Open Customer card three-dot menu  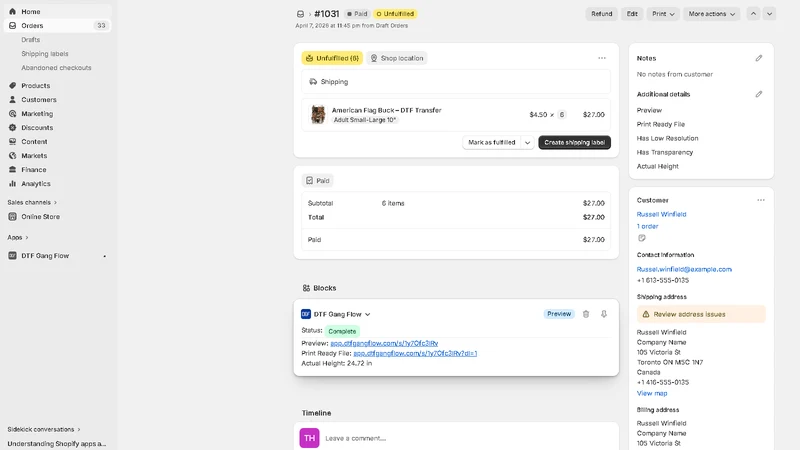[x=761, y=200]
